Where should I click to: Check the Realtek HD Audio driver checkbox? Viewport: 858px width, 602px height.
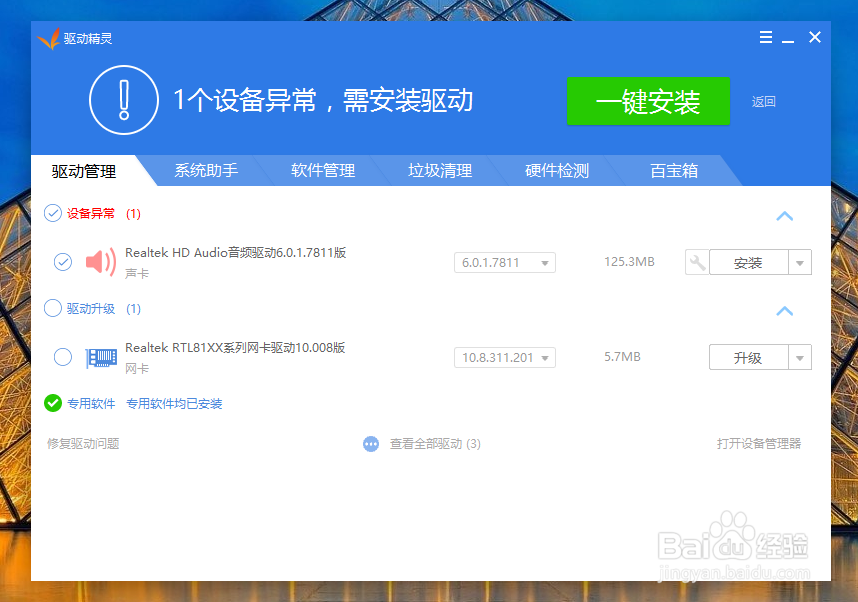tap(62, 261)
